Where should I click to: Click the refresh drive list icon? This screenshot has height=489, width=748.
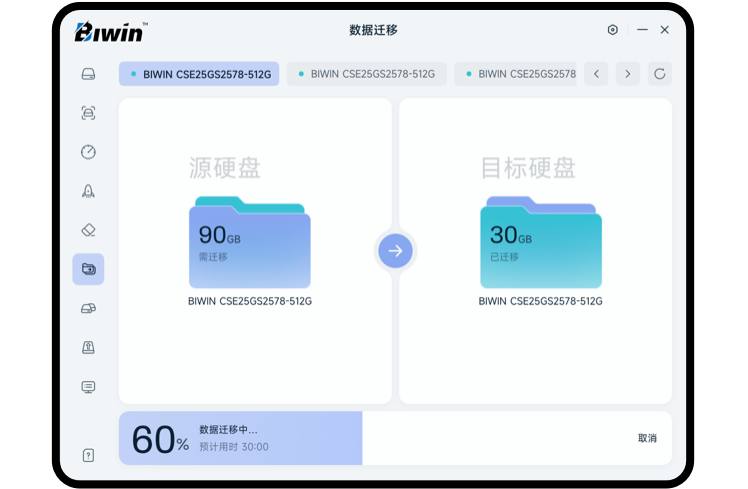(658, 74)
